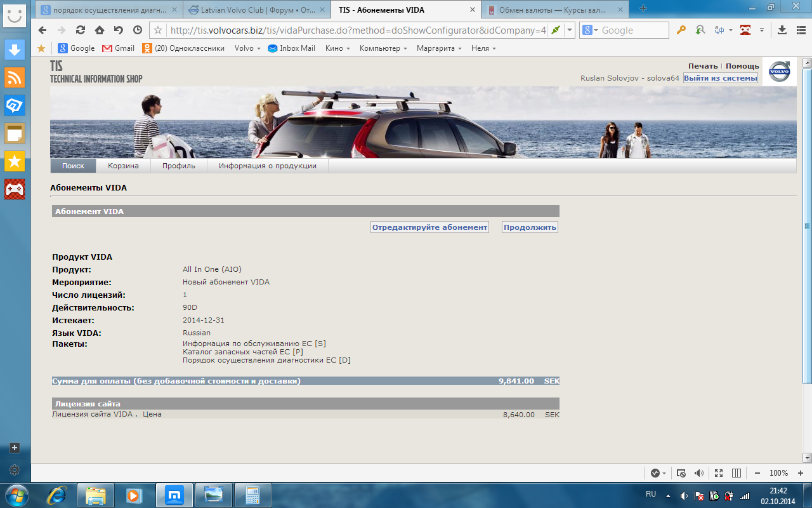Expand the Маргарита bookmarks dropdown
This screenshot has width=812, height=508.
[439, 48]
